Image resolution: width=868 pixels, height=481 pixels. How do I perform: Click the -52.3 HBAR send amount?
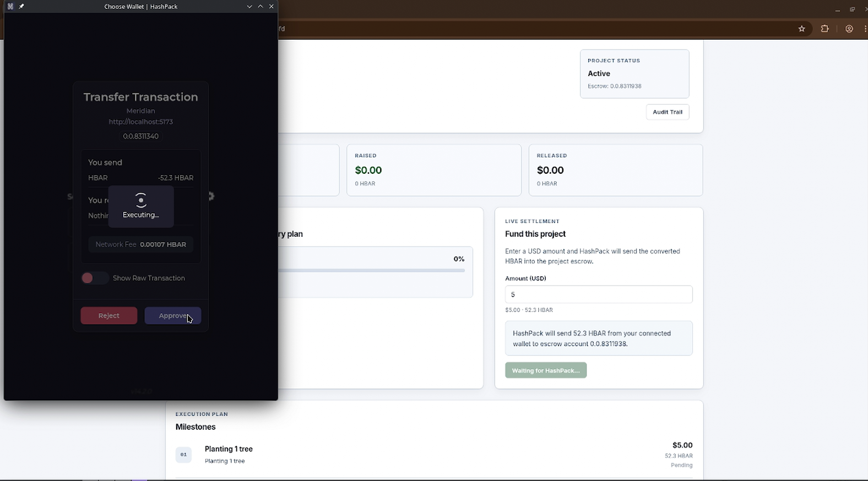176,178
